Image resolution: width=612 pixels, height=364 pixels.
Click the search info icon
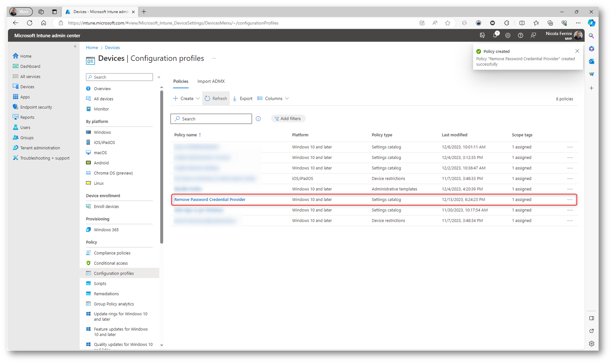(258, 119)
